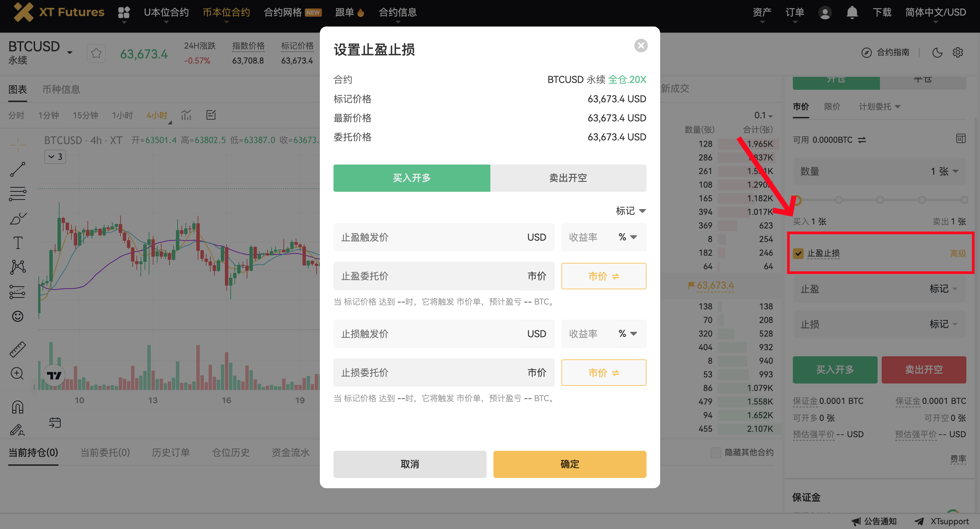Switch to the 历史订单 tab
This screenshot has width=980, height=529.
(x=170, y=453)
